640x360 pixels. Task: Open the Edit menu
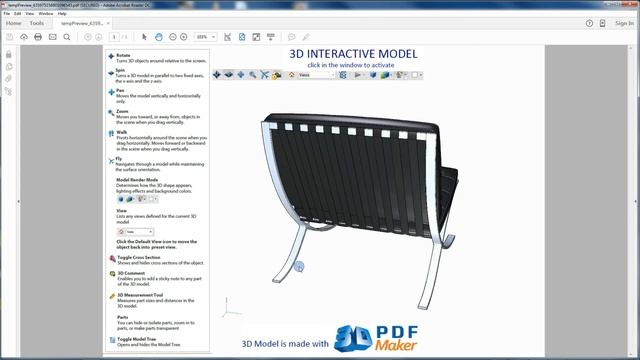tap(18, 13)
